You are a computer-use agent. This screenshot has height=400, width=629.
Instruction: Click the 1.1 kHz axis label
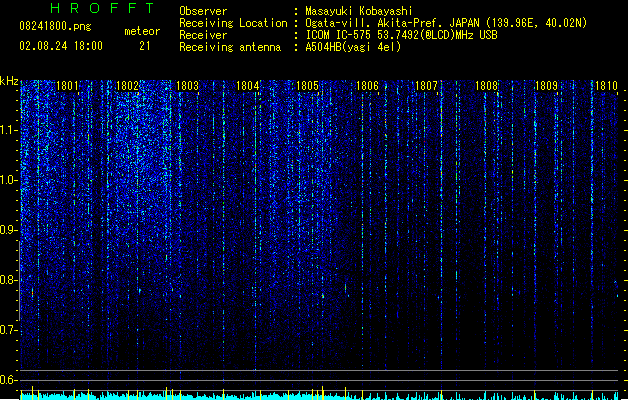[8, 130]
